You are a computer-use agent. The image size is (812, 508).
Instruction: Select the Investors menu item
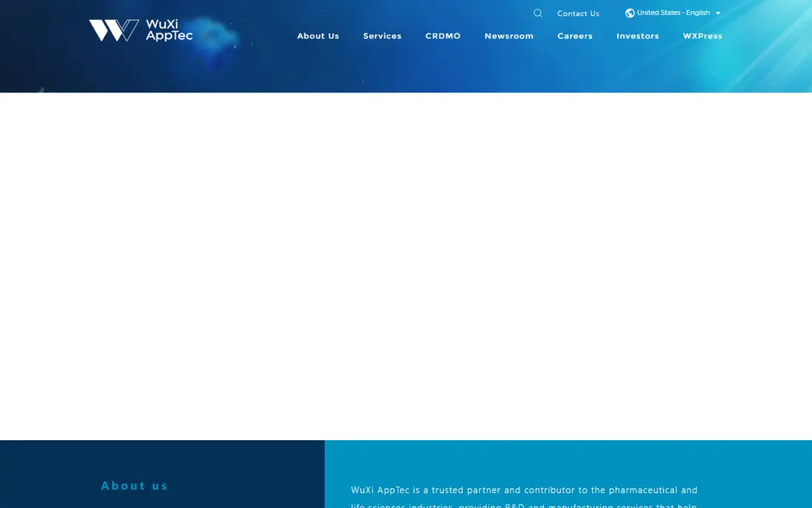coord(638,35)
